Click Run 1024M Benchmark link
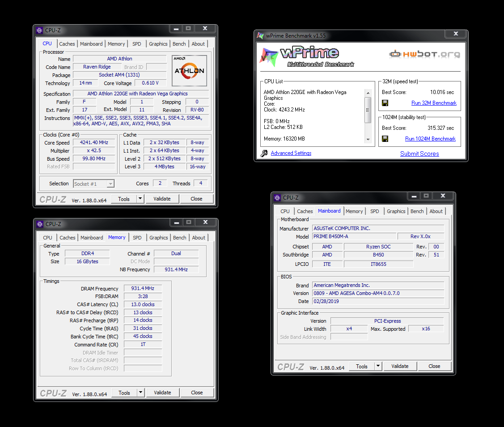The width and height of the screenshot is (504, 427). [x=430, y=139]
